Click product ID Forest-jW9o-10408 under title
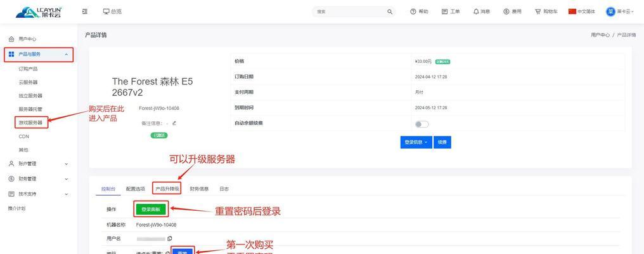The width and height of the screenshot is (644, 254). (159, 109)
